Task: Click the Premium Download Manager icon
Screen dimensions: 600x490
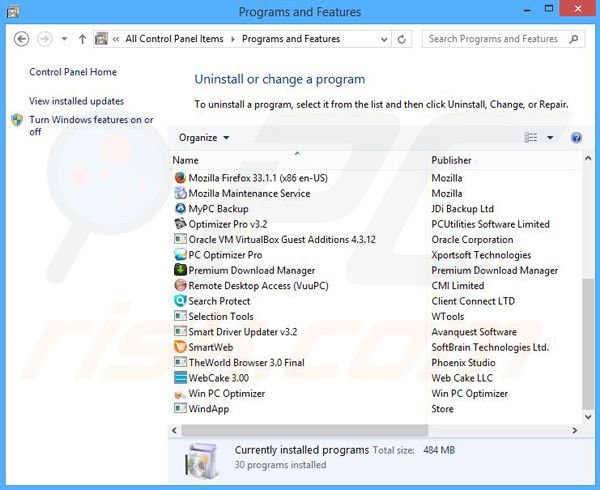Action: click(x=180, y=270)
